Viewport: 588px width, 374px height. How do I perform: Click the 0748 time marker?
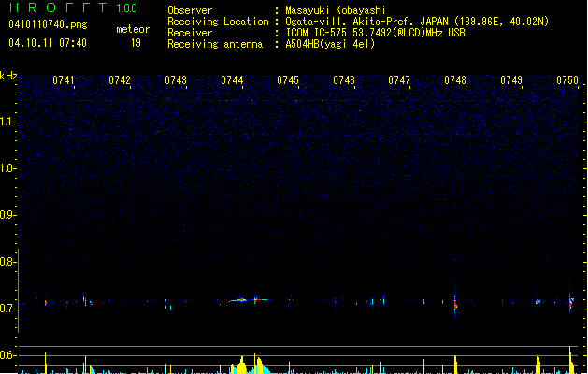(x=455, y=80)
